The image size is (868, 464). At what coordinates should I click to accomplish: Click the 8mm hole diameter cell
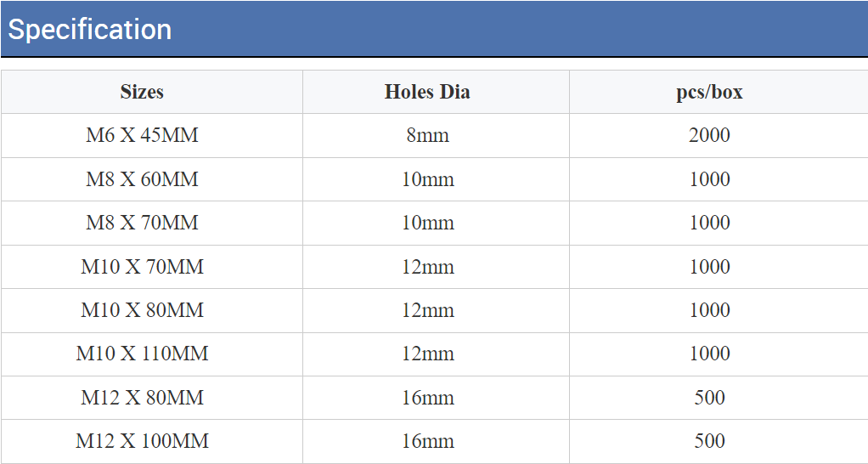pos(427,135)
